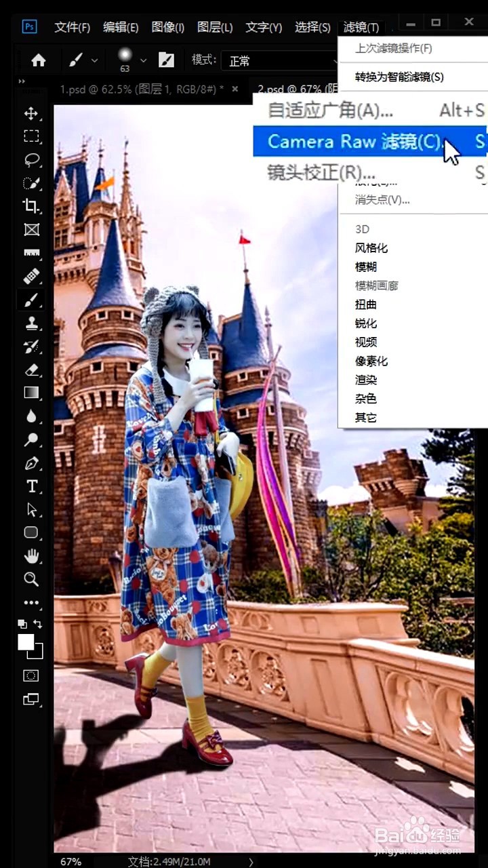The image size is (488, 868).
Task: Click the white foreground color swatch
Action: tap(25, 642)
